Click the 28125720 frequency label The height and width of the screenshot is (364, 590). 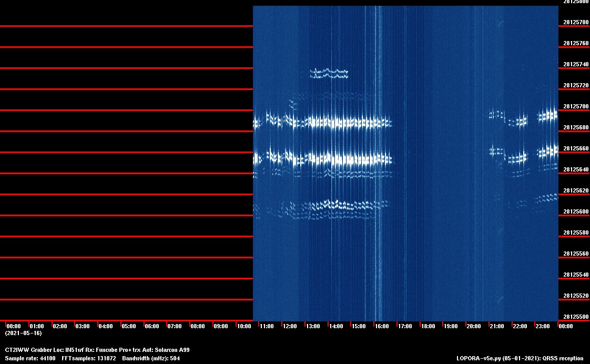(576, 86)
